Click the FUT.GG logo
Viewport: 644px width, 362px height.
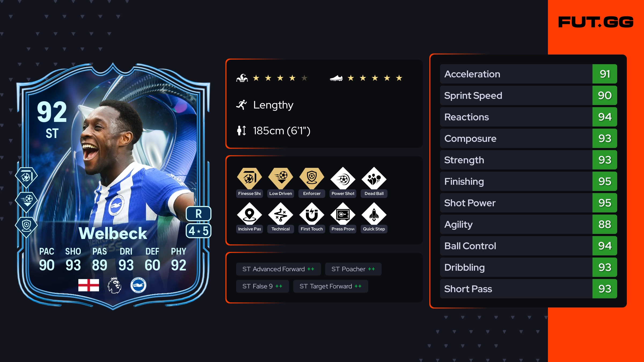pos(596,22)
